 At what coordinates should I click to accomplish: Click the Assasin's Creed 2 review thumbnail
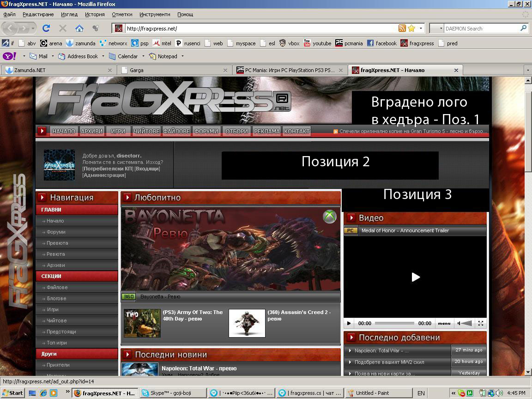coord(247,323)
